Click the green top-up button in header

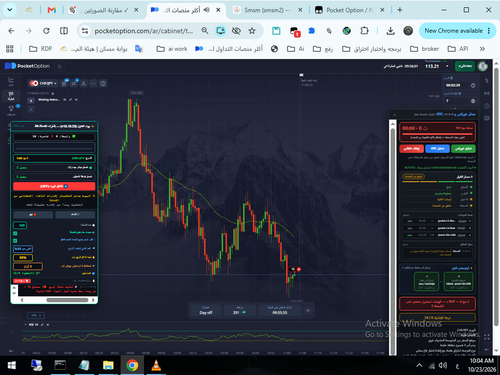[465, 66]
